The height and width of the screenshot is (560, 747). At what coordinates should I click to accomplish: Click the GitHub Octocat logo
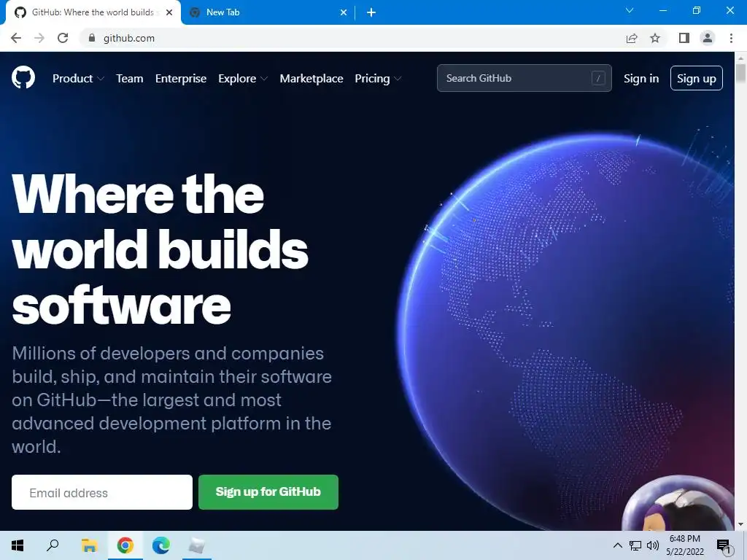[x=23, y=77]
